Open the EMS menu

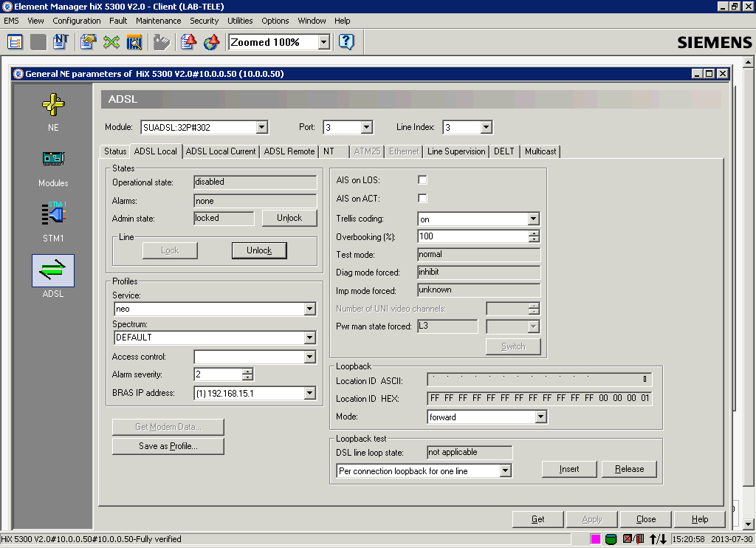coord(12,21)
